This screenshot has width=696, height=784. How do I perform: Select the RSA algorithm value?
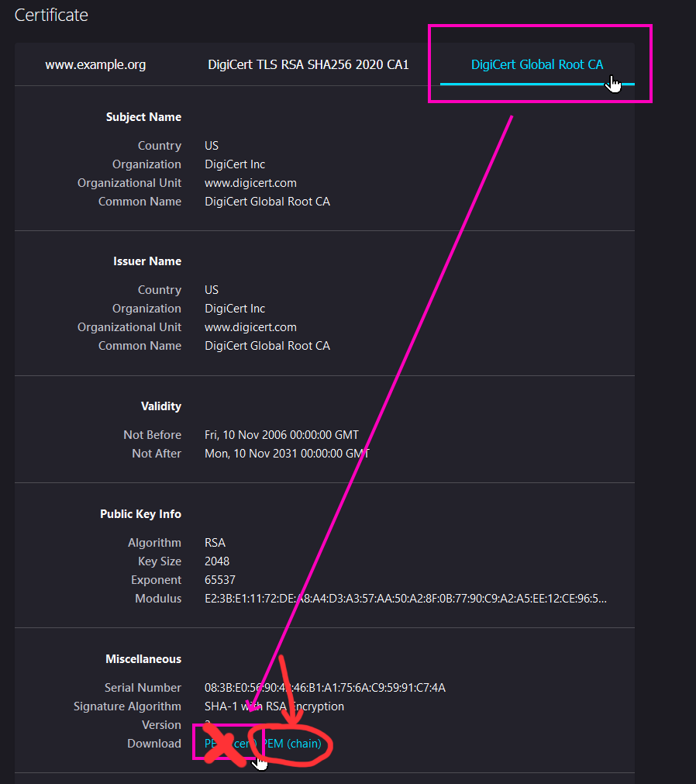pos(215,543)
